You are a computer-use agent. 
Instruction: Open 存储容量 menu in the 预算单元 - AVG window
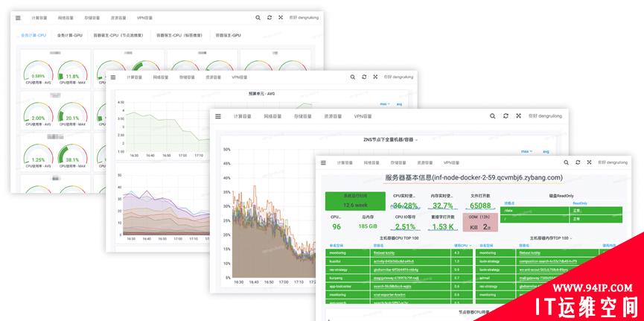click(x=187, y=77)
